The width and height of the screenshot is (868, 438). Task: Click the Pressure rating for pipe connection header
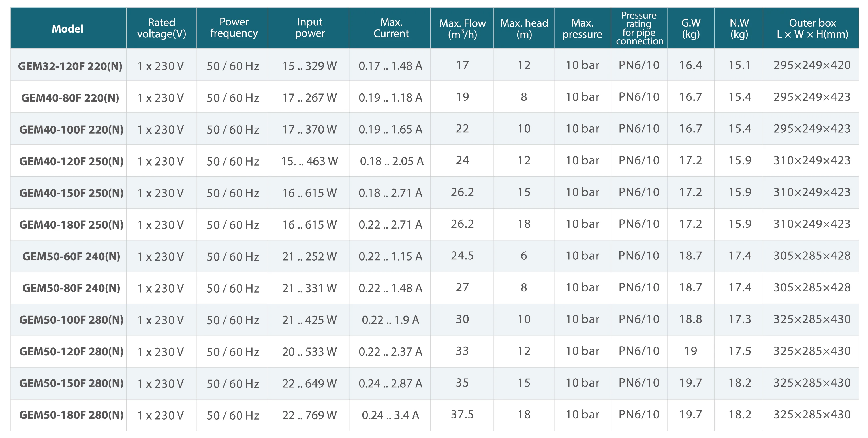pyautogui.click(x=639, y=28)
